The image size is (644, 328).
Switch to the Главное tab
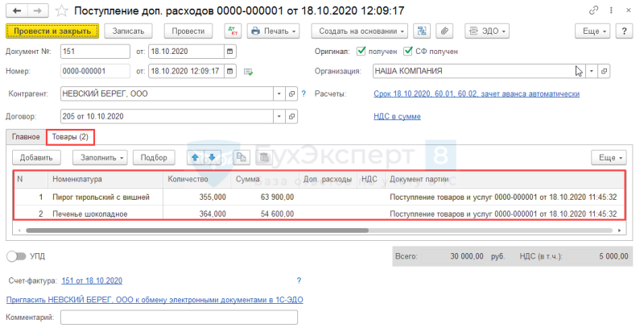pos(26,137)
